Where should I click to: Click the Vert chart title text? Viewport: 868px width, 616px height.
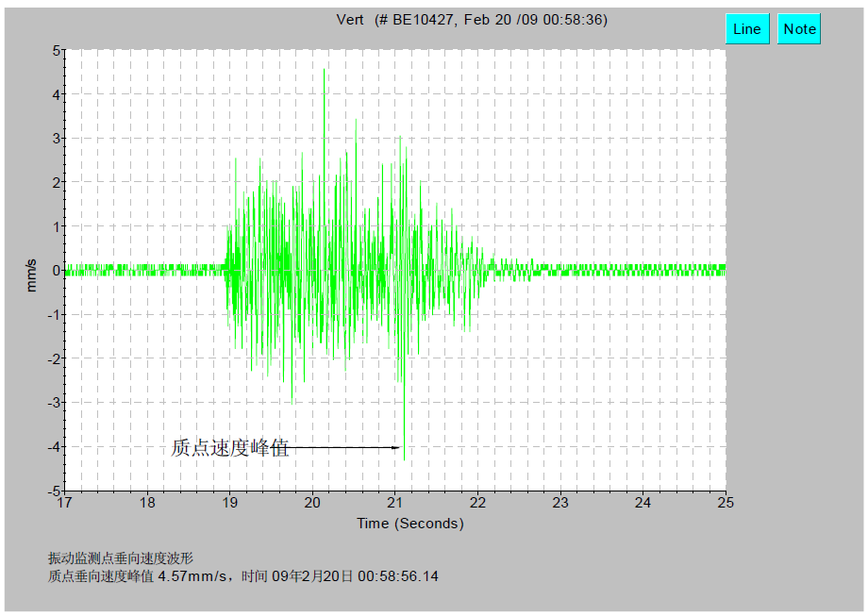tap(472, 19)
